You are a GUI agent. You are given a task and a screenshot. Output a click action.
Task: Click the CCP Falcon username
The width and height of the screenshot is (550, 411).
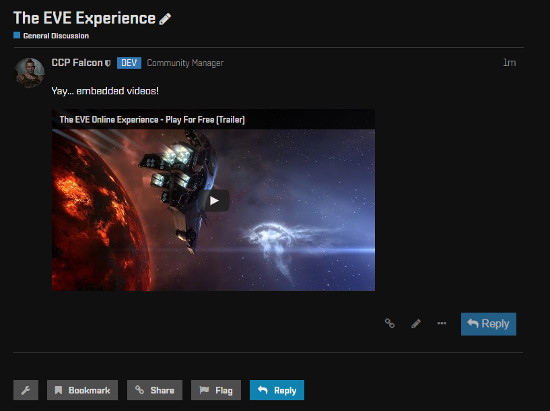coord(77,63)
